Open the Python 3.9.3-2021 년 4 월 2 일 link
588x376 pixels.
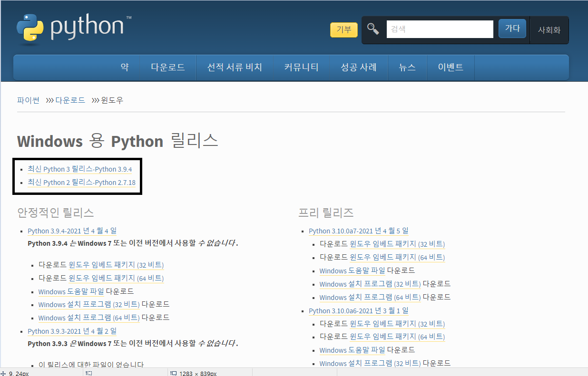[72, 331]
